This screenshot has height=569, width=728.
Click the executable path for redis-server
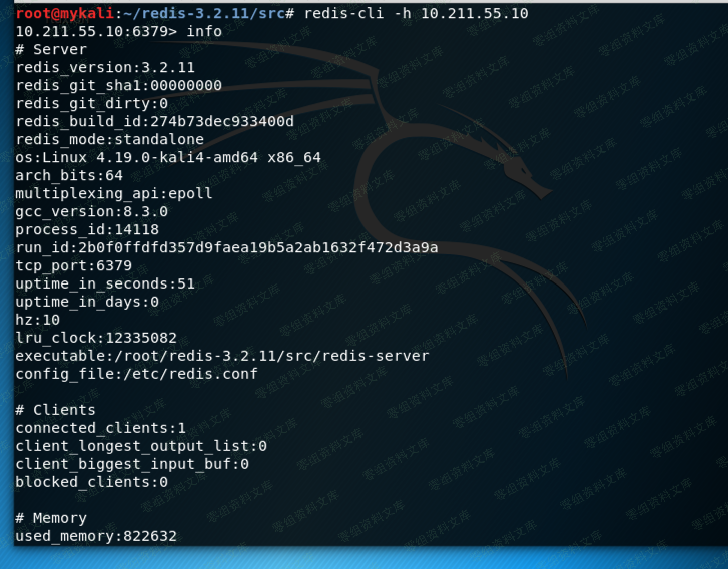pos(222,356)
